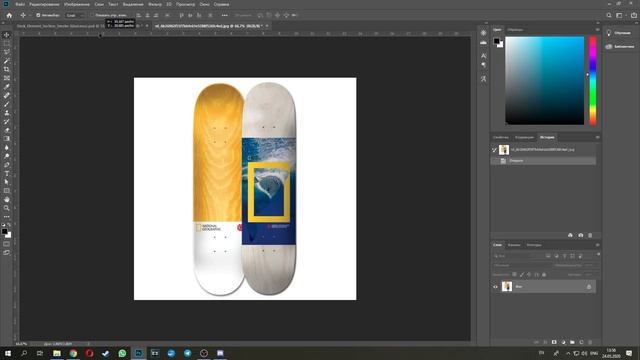
Task: Select the Brush tool
Action: click(x=7, y=104)
